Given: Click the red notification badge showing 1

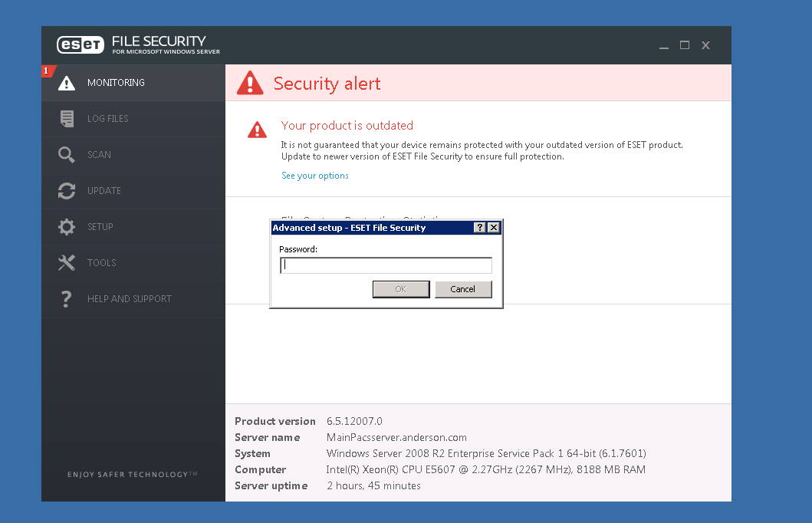Looking at the screenshot, I should 47,71.
